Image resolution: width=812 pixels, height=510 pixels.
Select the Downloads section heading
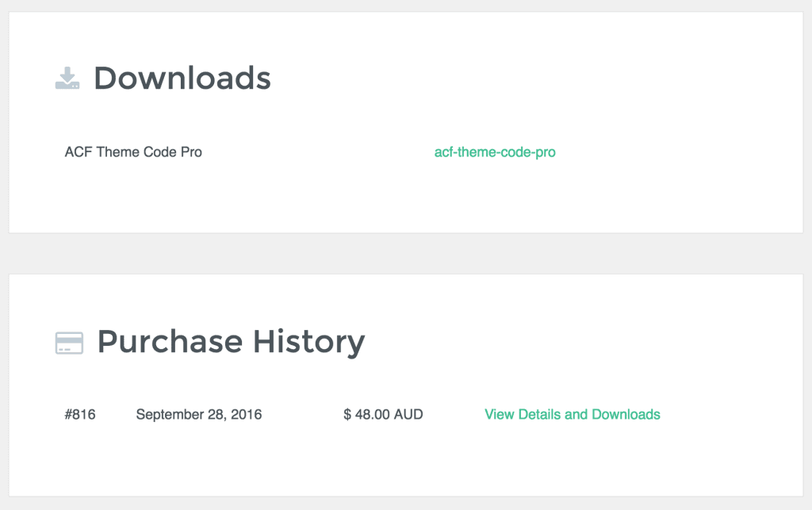tap(182, 79)
